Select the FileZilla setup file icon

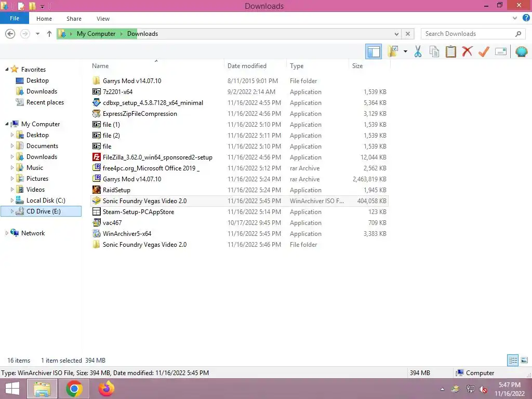pos(96,157)
